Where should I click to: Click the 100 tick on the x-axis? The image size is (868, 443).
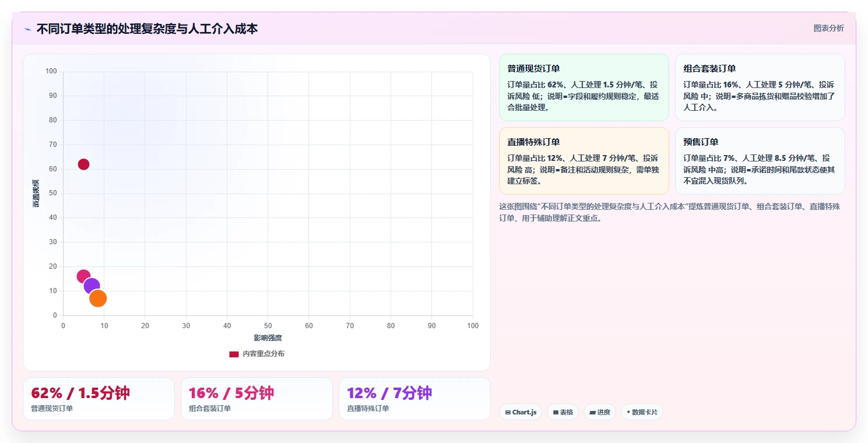click(x=473, y=326)
